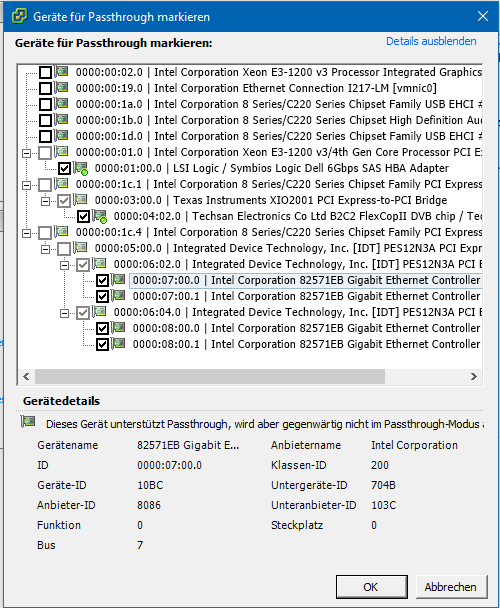Close the Geräte für Passthrough dialog

click(x=483, y=16)
